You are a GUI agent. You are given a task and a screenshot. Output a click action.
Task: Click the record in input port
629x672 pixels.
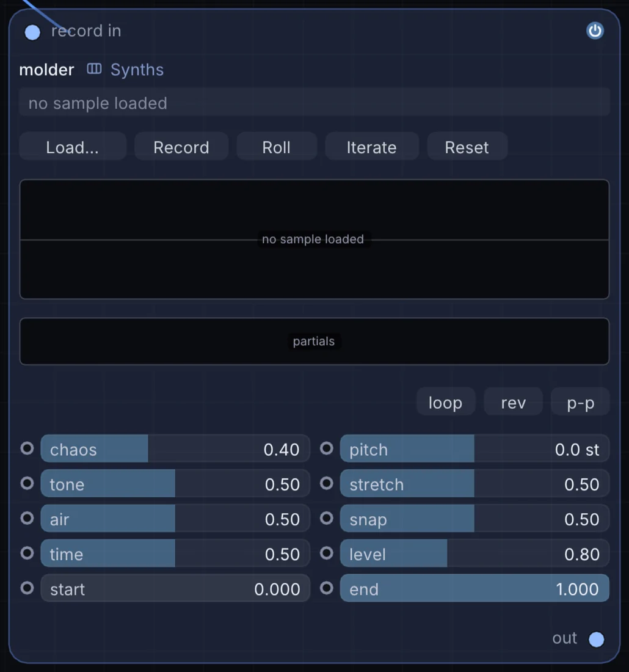(x=32, y=32)
